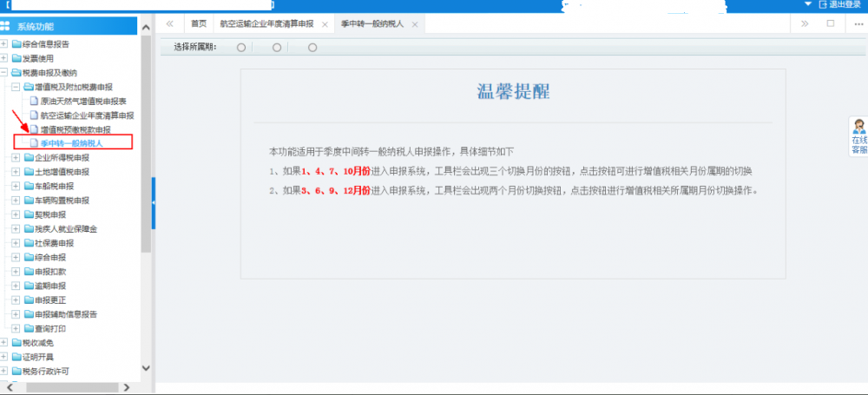Click the logout icon beside 退出登录
This screenshot has height=395, width=868.
coord(823,4)
